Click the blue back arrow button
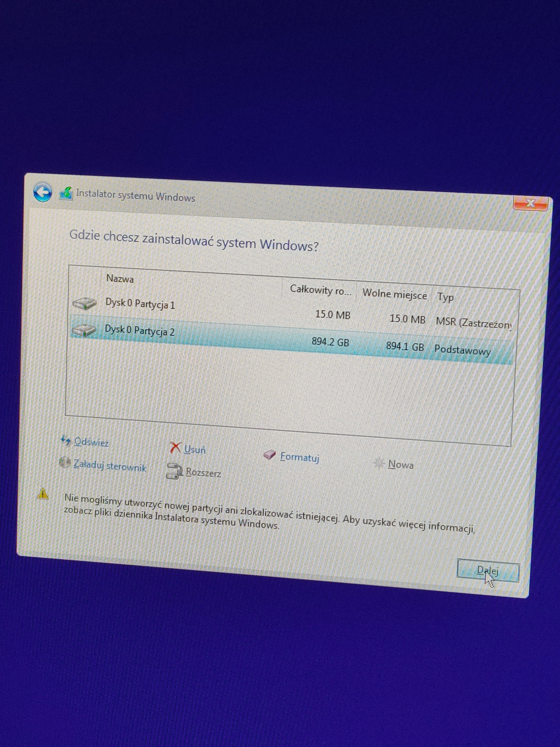This screenshot has height=747, width=560. pyautogui.click(x=42, y=192)
